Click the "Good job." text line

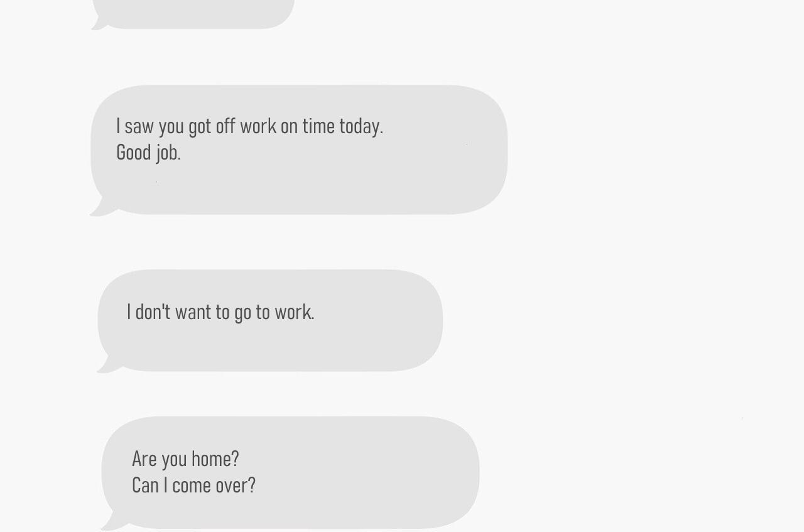(148, 153)
